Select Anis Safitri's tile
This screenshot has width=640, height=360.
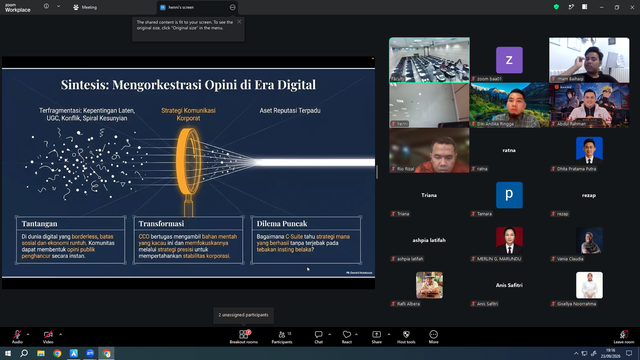point(509,285)
